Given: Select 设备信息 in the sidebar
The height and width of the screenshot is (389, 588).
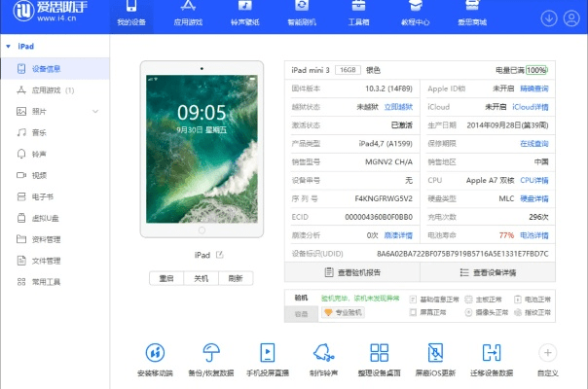Looking at the screenshot, I should (55, 69).
